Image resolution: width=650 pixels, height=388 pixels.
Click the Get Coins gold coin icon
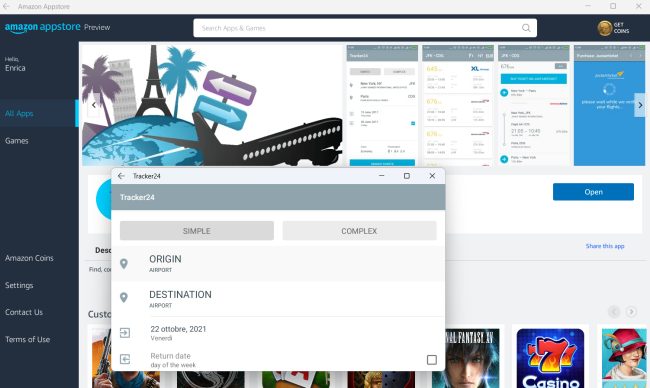(605, 28)
